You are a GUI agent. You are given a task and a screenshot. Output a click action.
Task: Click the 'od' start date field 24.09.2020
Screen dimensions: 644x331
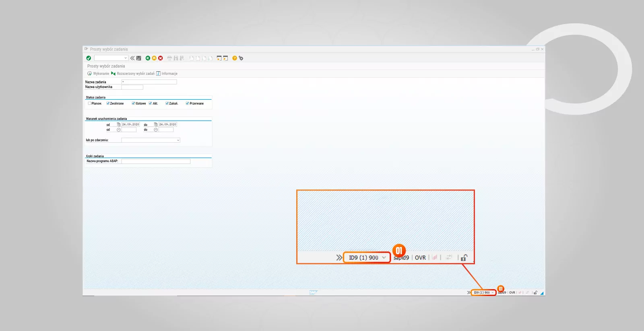tap(130, 125)
